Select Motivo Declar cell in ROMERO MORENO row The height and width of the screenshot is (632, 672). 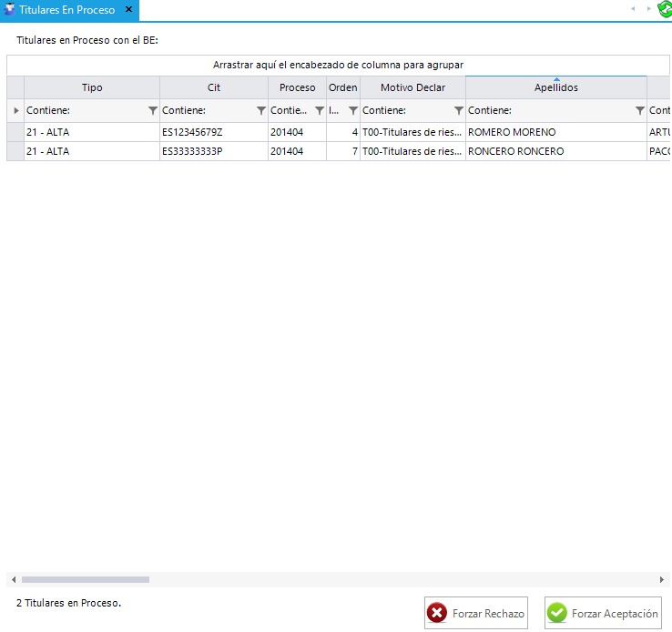412,132
